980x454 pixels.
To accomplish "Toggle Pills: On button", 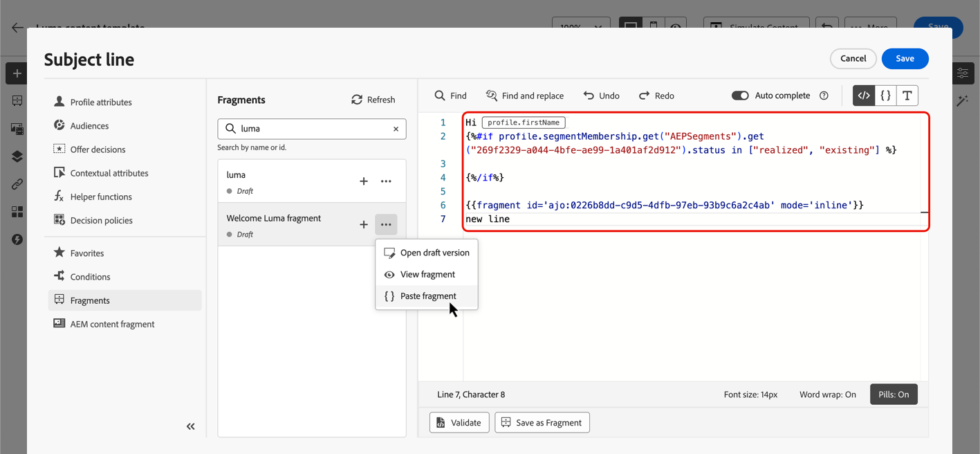I will 894,394.
